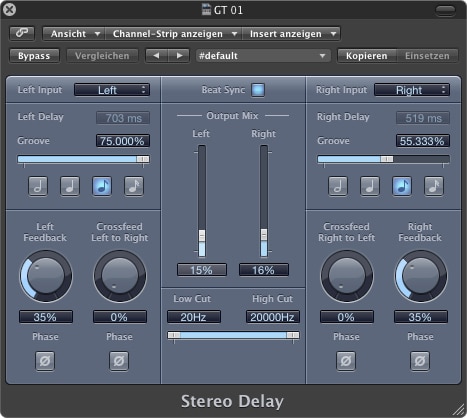Click the Einsetzen button

point(427,56)
